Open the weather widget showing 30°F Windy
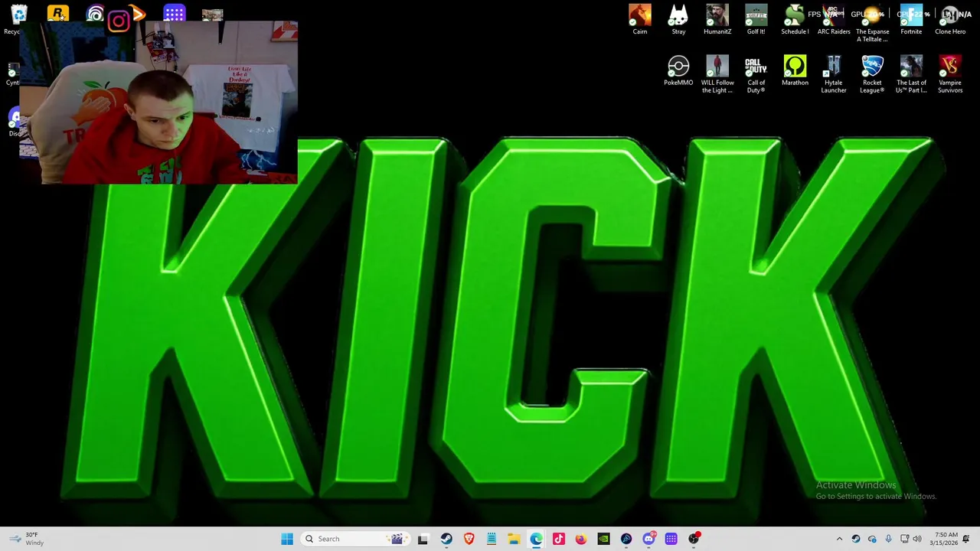This screenshot has height=551, width=980. tap(25, 539)
